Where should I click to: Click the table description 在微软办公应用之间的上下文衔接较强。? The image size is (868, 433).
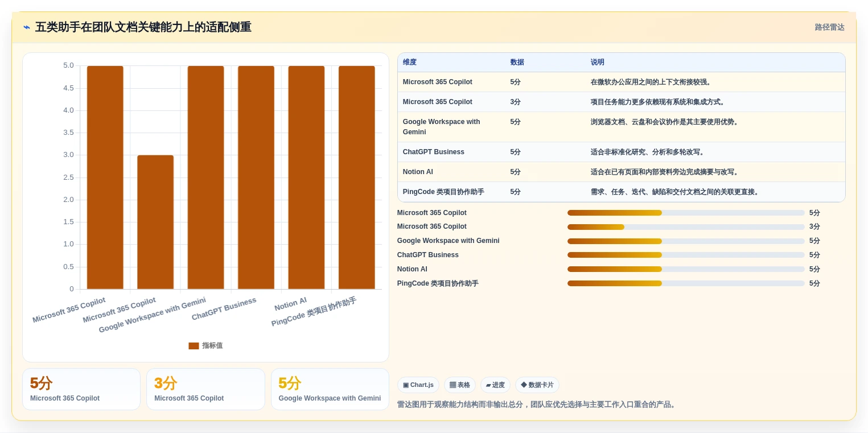pyautogui.click(x=652, y=82)
